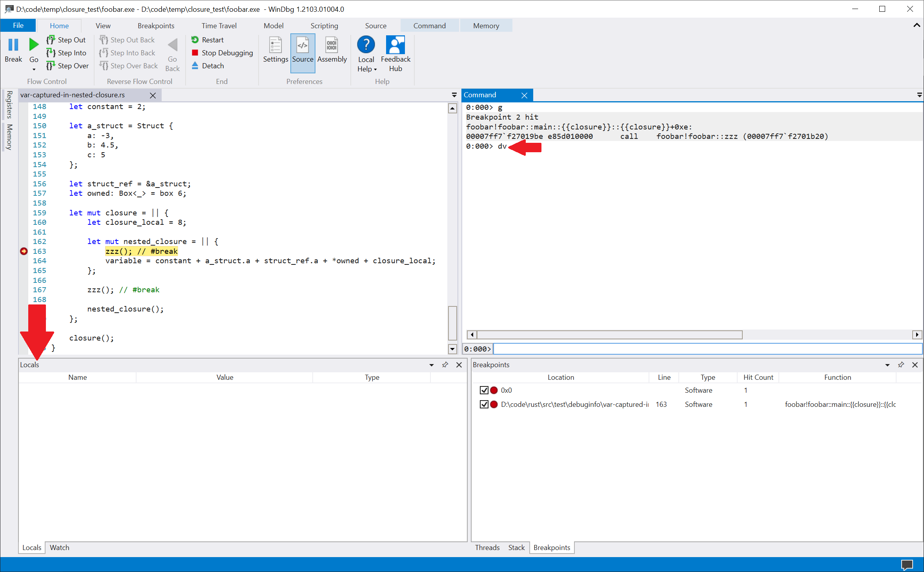Close the var-captured-in-nested-closure.rs tab
Image resolution: width=924 pixels, height=572 pixels.
click(x=153, y=95)
